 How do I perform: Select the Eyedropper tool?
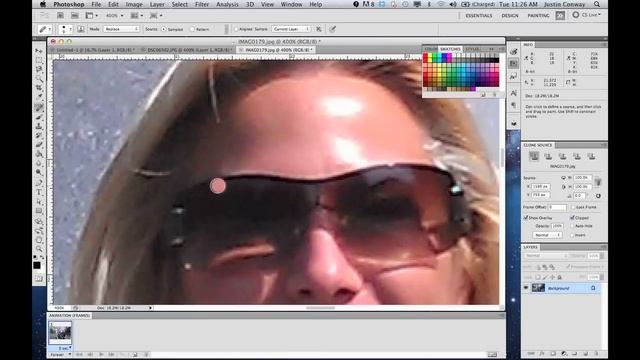(39, 97)
